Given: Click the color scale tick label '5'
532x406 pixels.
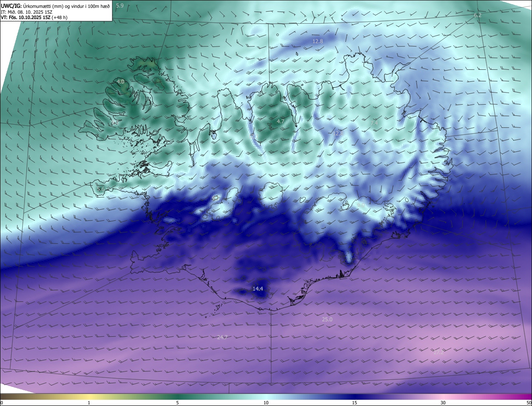Looking at the screenshot, I should [177, 403].
